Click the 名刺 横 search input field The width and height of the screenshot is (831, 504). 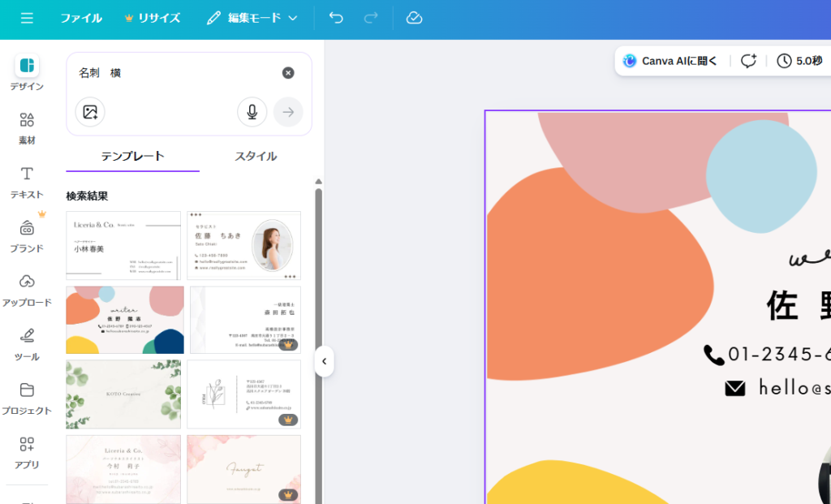[x=174, y=73]
